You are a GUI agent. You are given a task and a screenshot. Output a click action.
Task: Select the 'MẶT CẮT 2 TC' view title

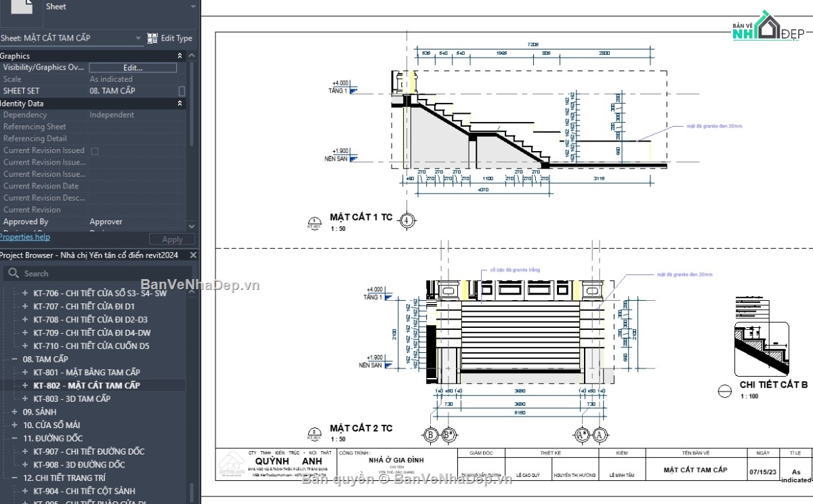[x=361, y=428]
